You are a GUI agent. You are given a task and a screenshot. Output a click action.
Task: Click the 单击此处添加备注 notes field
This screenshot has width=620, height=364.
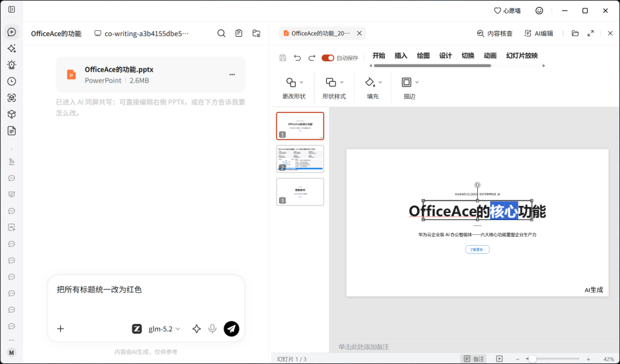[364, 347]
